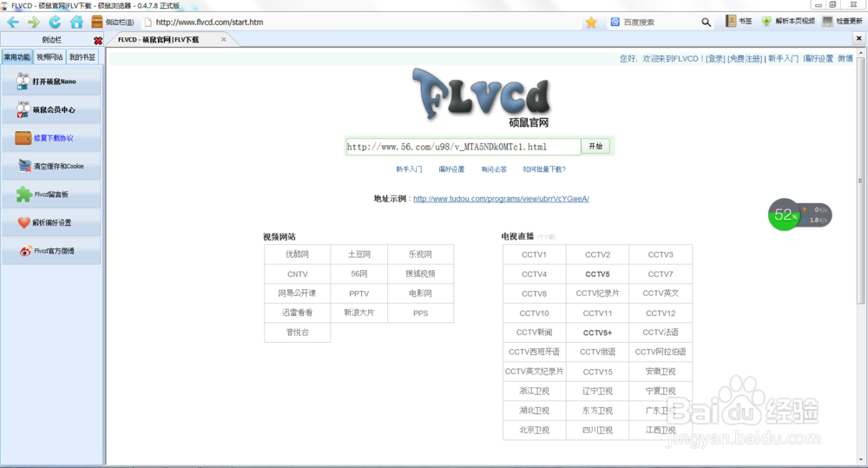Open 如何批量下载 link
Screen dimensions: 868x468
[544, 169]
